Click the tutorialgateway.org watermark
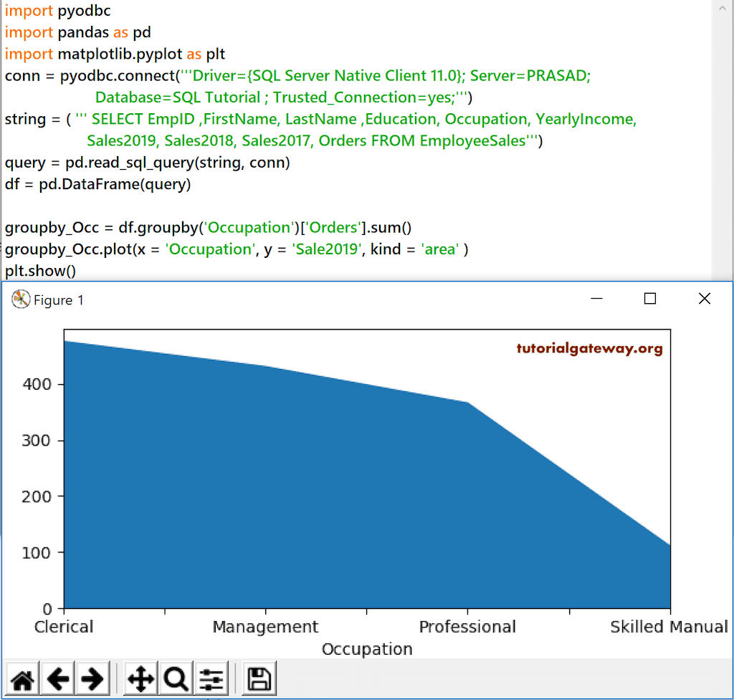The height and width of the screenshot is (700, 734). pos(590,347)
